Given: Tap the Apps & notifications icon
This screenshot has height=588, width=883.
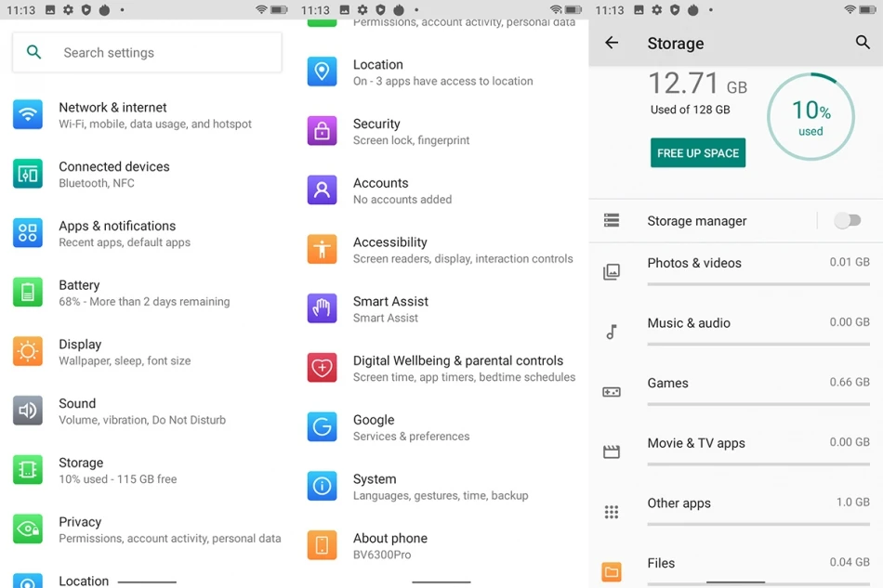Looking at the screenshot, I should (28, 232).
